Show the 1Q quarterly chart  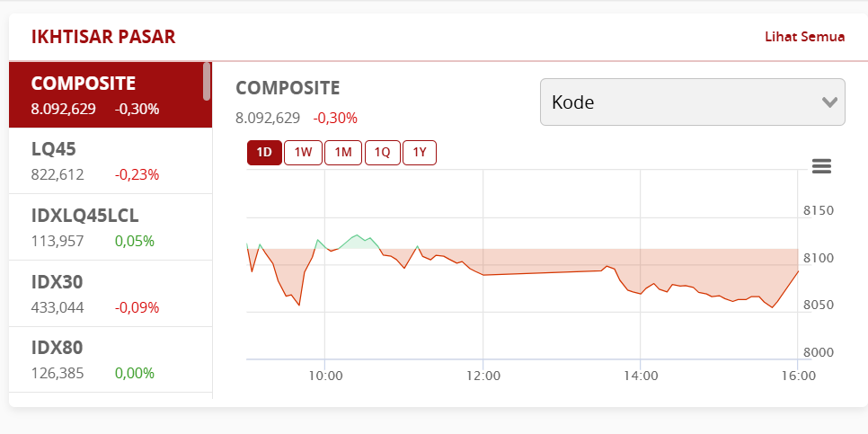pyautogui.click(x=382, y=153)
